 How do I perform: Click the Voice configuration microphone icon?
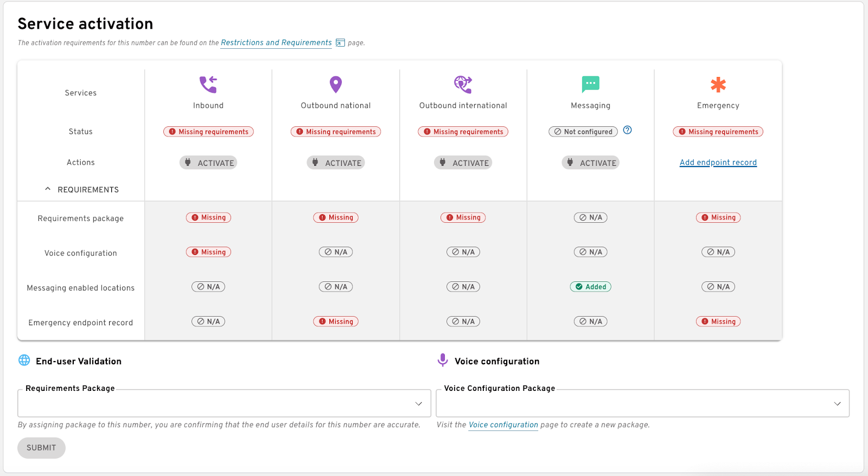443,360
